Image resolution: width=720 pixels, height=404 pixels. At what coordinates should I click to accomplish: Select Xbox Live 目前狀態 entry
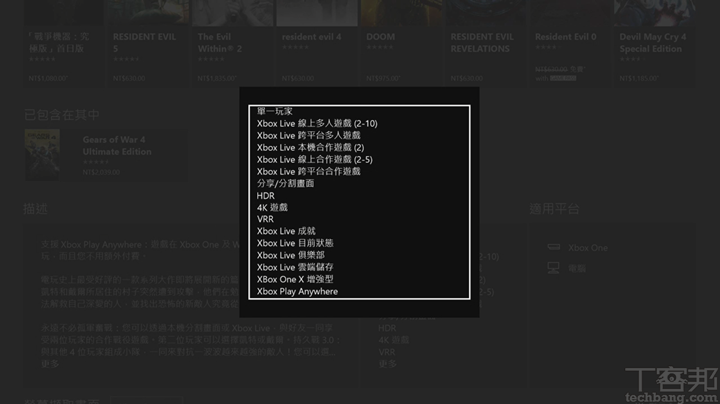[295, 243]
